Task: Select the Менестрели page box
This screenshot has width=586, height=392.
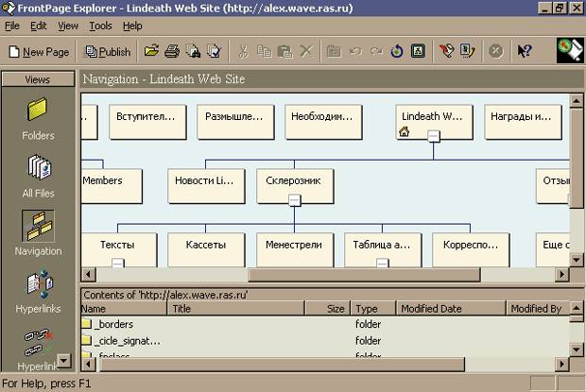Action: (295, 249)
